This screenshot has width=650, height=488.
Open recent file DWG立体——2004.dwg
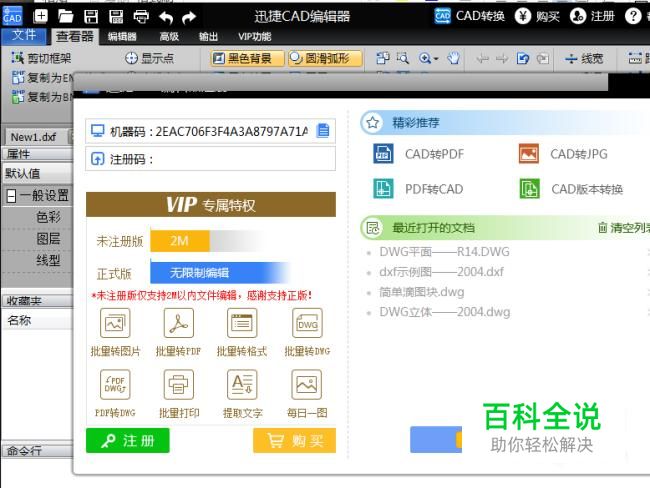[x=445, y=312]
